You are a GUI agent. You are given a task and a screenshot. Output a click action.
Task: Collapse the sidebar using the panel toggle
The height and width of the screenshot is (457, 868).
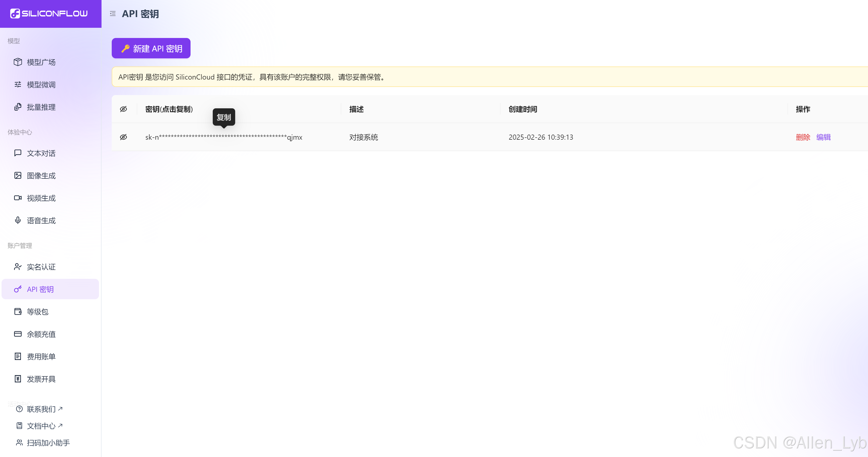point(112,14)
